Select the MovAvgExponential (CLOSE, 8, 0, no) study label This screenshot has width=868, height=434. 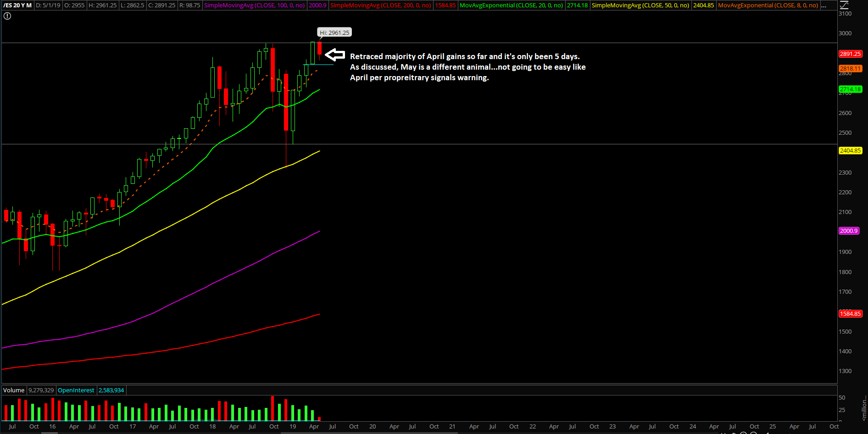pyautogui.click(x=768, y=5)
